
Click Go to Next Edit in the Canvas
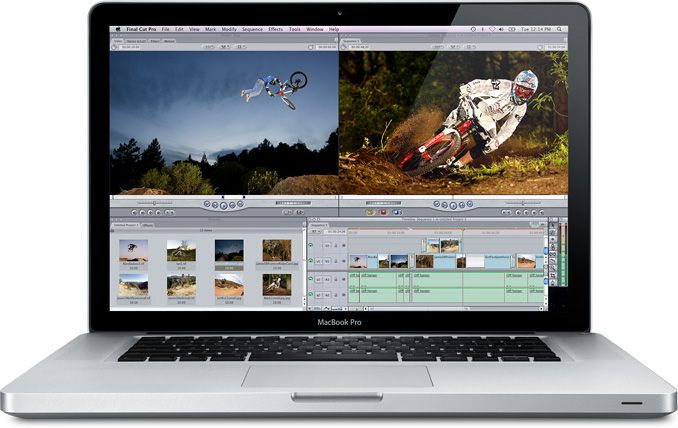(x=470, y=204)
